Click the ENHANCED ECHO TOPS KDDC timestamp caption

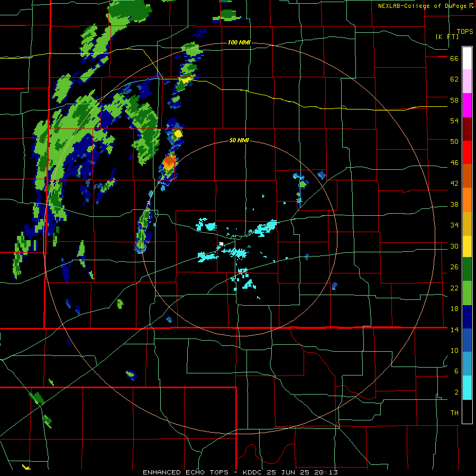point(240,472)
